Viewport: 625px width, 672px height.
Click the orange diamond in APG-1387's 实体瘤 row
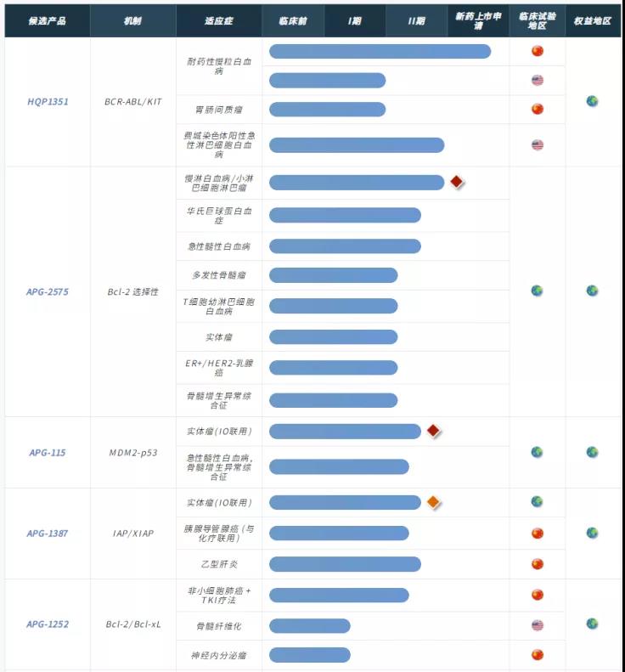[434, 502]
